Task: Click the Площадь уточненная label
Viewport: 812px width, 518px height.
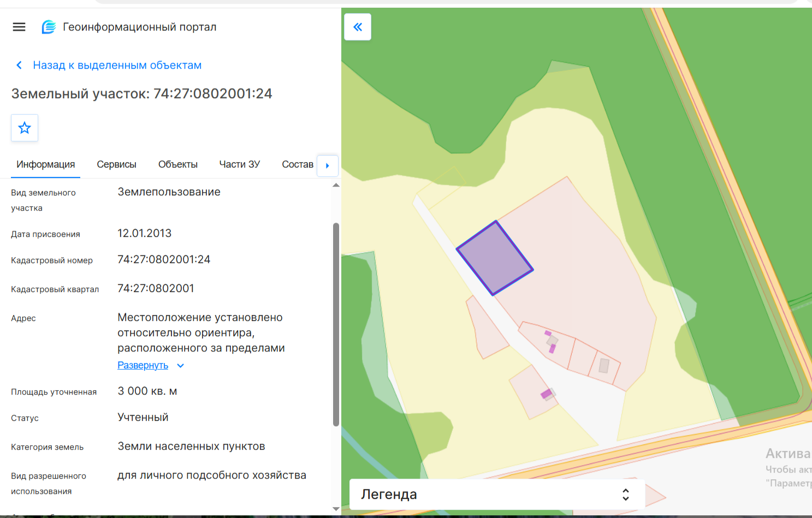Action: click(x=54, y=392)
